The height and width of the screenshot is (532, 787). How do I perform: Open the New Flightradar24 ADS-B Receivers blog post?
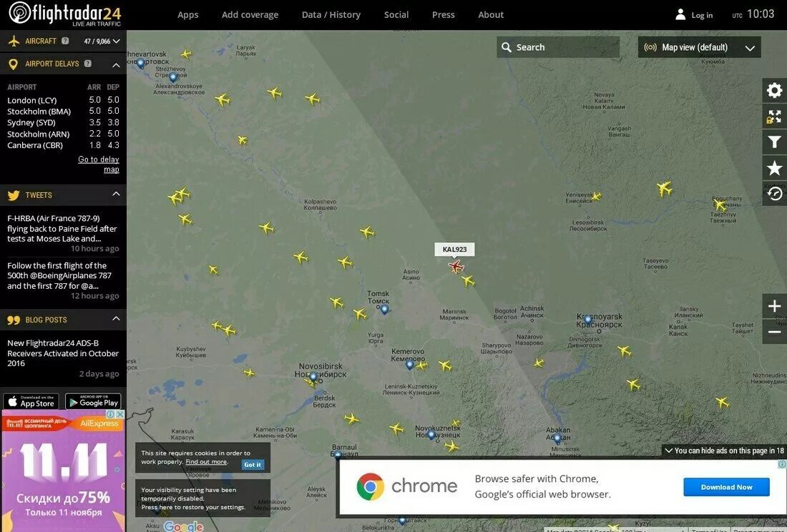coord(63,353)
